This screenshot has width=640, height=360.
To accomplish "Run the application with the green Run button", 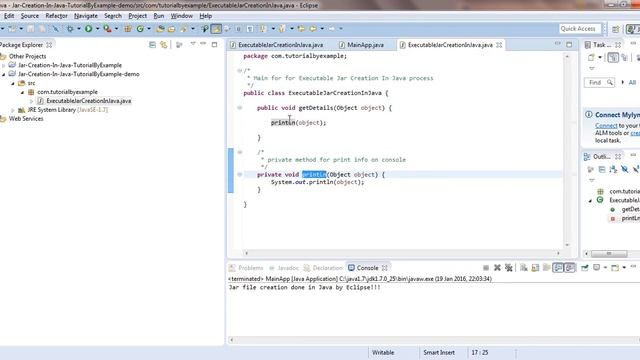I will [88, 29].
